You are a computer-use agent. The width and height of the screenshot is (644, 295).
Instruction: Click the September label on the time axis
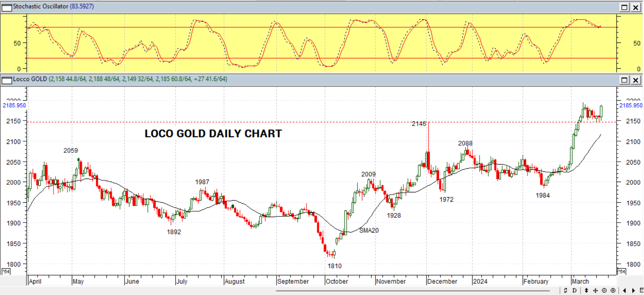[x=293, y=282]
